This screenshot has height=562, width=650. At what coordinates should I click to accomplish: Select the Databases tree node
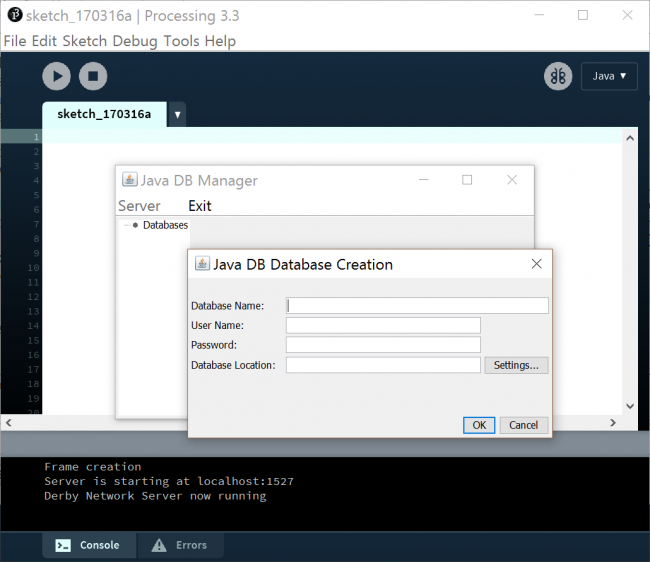pos(165,225)
